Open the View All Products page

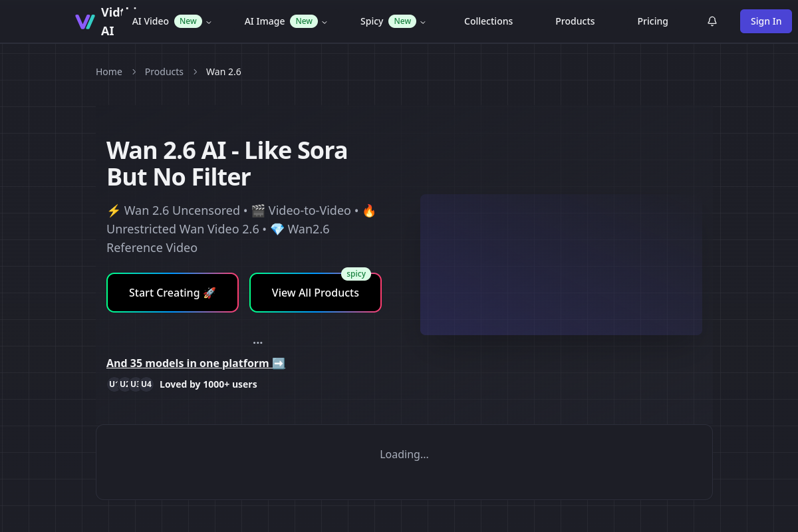click(x=315, y=293)
